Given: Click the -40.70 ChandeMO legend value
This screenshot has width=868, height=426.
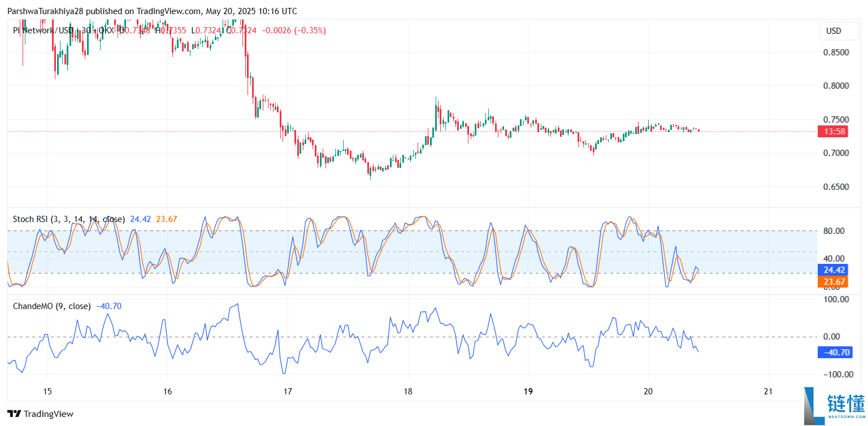Looking at the screenshot, I should tap(108, 306).
